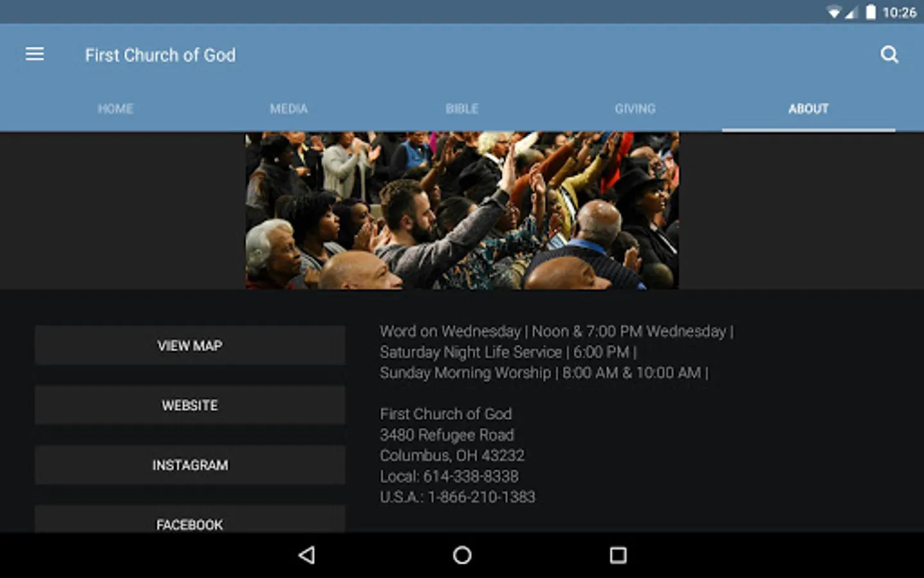Click the VIEW MAP button
Screen dimensions: 924x578
tap(190, 346)
